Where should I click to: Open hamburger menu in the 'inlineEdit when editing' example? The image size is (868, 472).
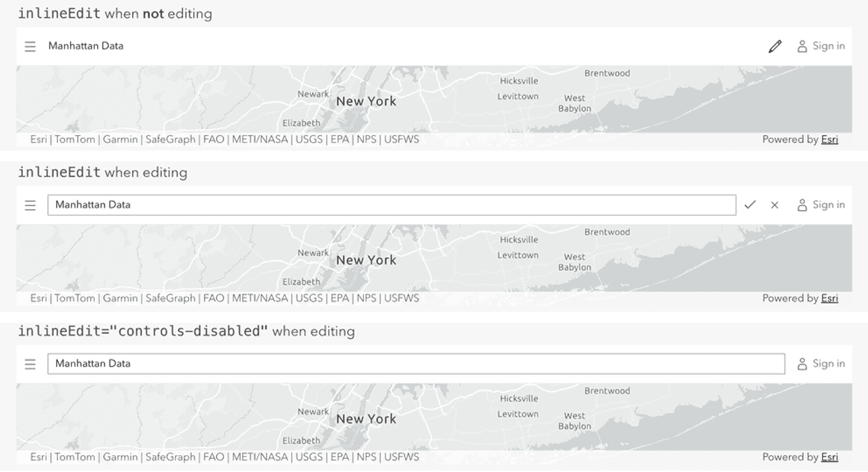30,205
